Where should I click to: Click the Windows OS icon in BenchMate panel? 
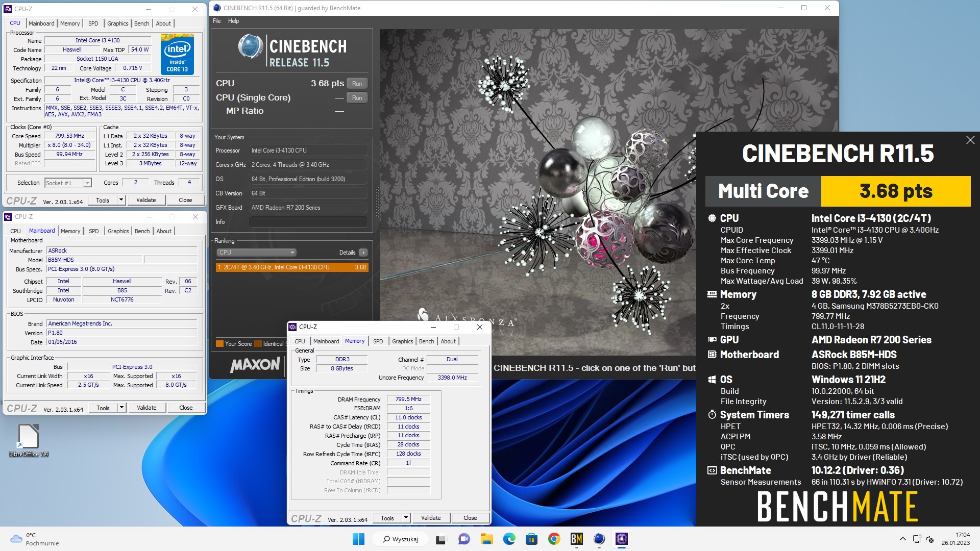pyautogui.click(x=712, y=380)
